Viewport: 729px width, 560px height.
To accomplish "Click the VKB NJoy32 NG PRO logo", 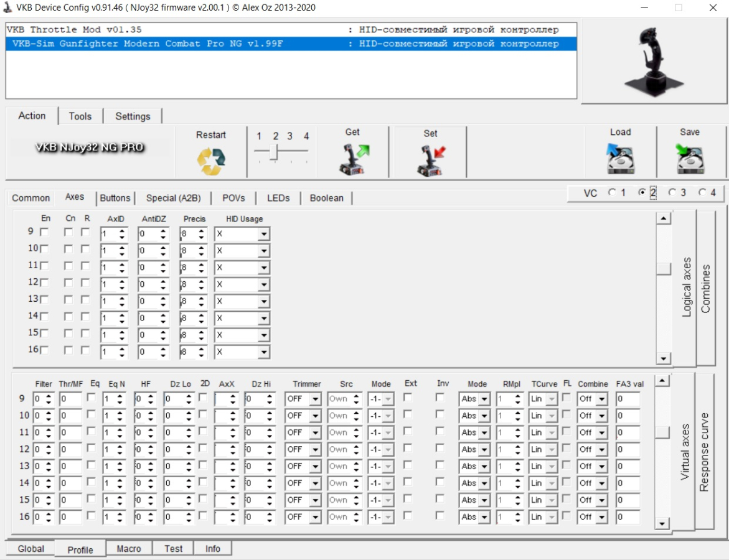I will click(x=90, y=147).
